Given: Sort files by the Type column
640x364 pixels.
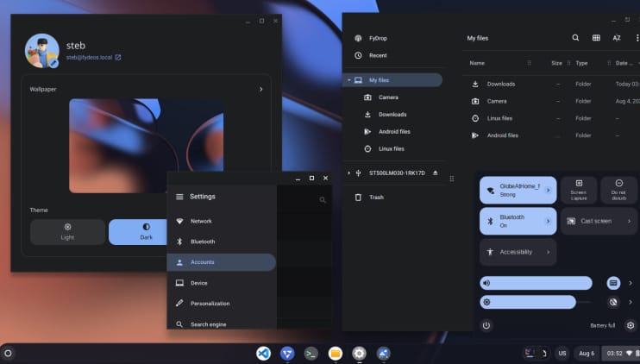Looking at the screenshot, I should point(581,63).
